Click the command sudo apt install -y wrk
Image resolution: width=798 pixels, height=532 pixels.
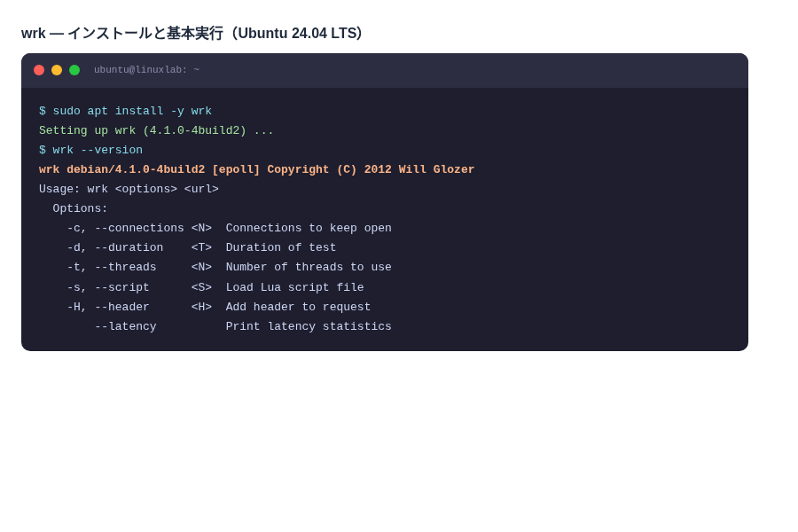click(x=125, y=111)
